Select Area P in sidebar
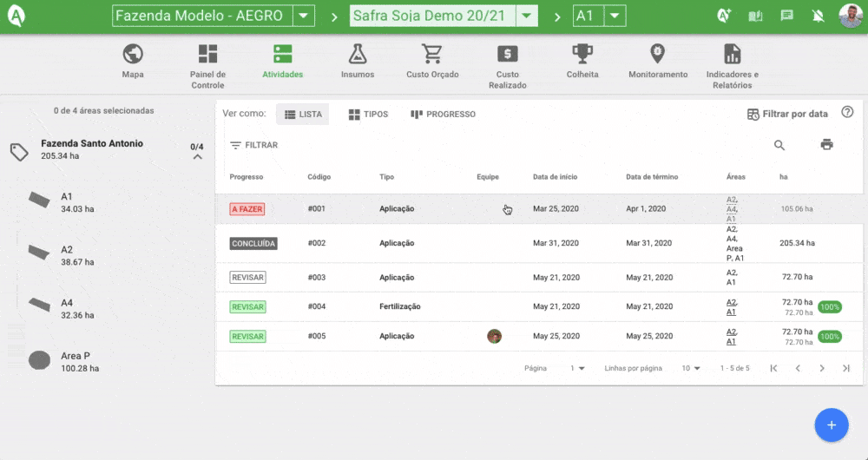This screenshot has height=460, width=868. pos(75,361)
